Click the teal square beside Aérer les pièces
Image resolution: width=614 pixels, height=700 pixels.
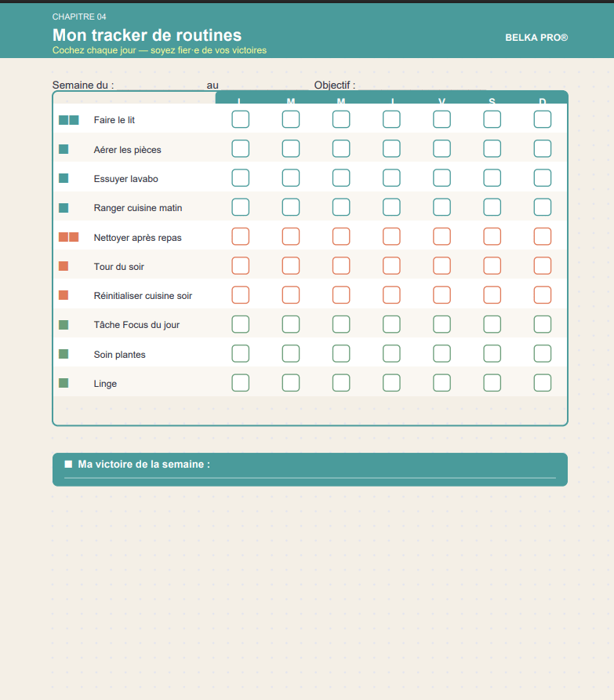point(64,149)
